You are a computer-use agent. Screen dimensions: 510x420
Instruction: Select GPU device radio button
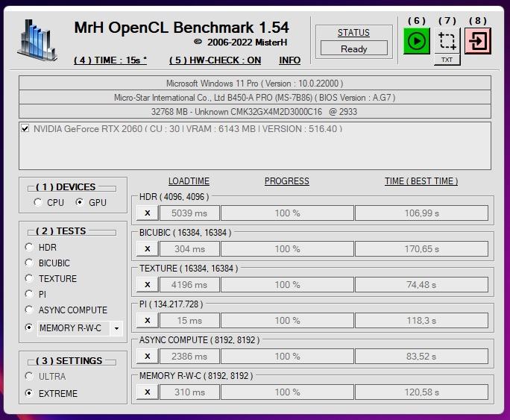(x=79, y=202)
